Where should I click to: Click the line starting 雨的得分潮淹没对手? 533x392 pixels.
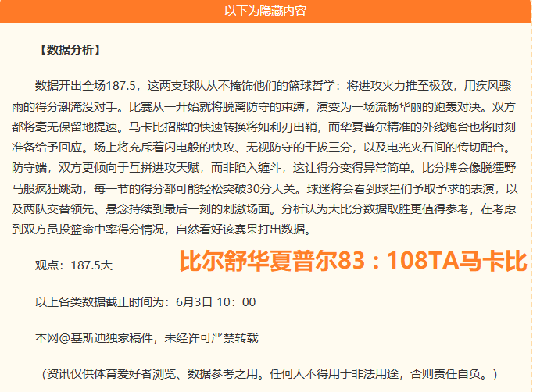click(264, 107)
